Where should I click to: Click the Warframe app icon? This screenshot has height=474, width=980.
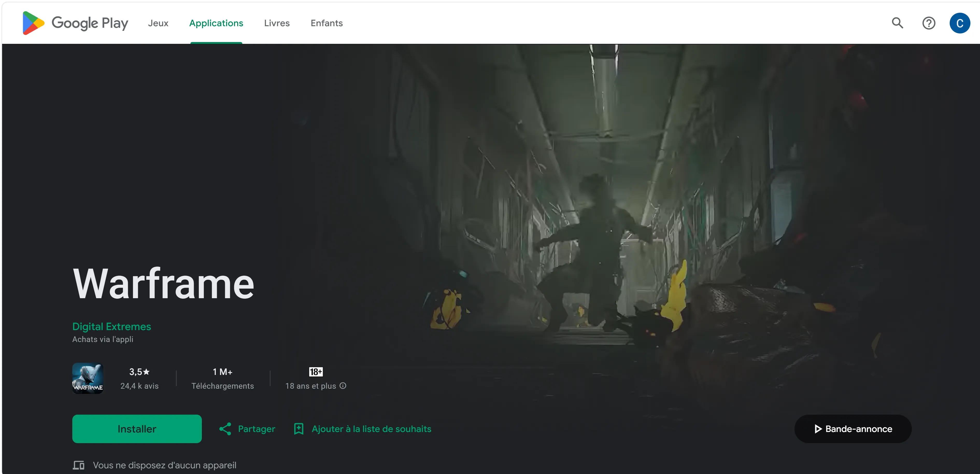click(x=88, y=378)
